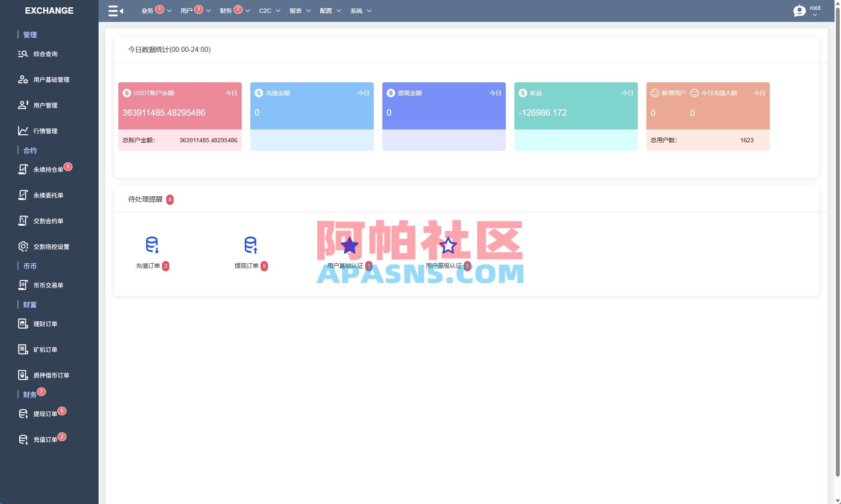841x504 pixels.
Task: Click 提现订单 link in sidebar 财务 section
Action: click(x=45, y=413)
